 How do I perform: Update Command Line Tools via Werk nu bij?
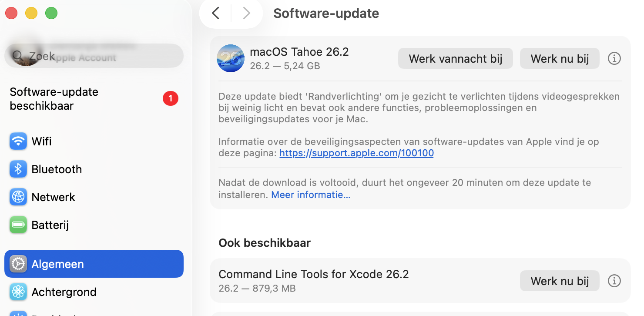tap(560, 281)
